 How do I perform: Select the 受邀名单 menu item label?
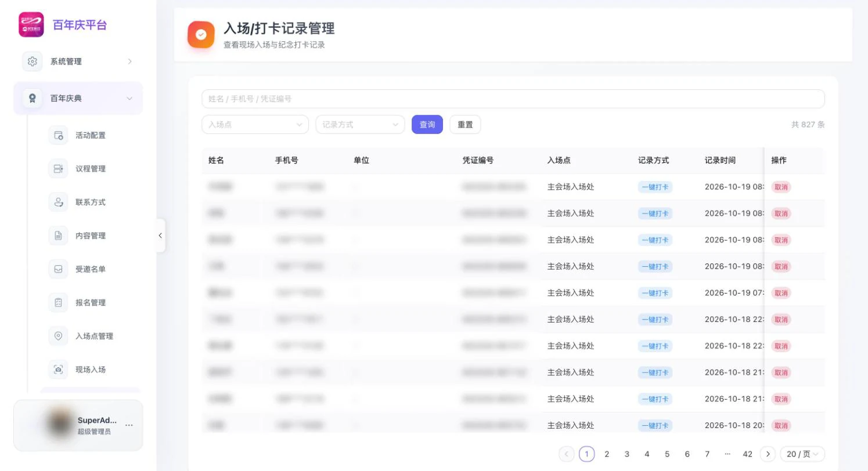(91, 269)
